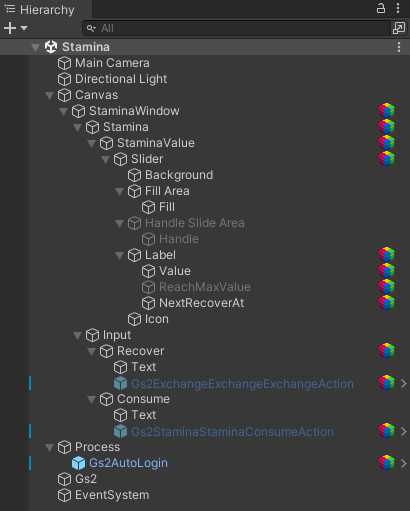This screenshot has height=511, width=410.
Task: Open the Stamina scene context menu
Action: [399, 47]
